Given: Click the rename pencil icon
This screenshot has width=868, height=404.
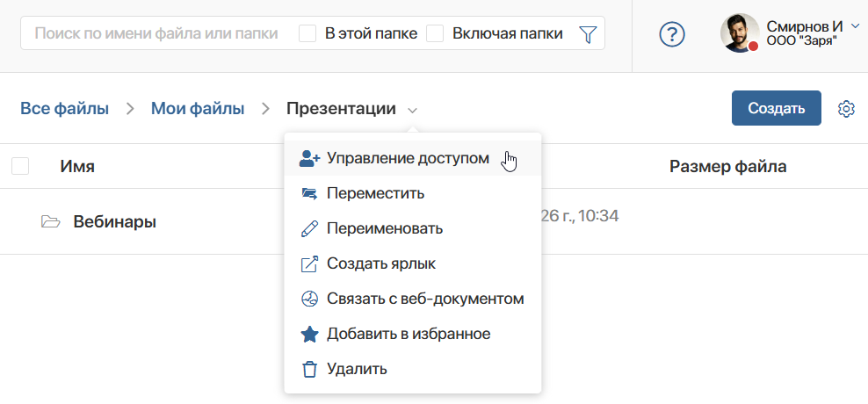Looking at the screenshot, I should click(x=309, y=228).
